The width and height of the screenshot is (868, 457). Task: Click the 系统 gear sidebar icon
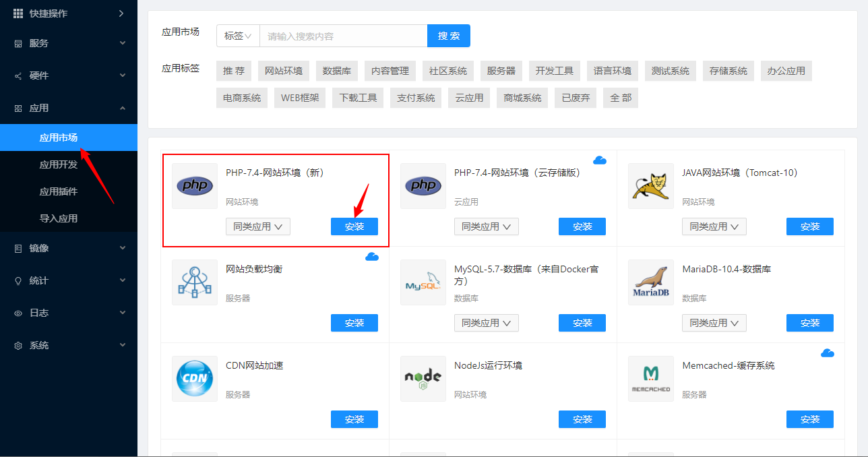18,345
